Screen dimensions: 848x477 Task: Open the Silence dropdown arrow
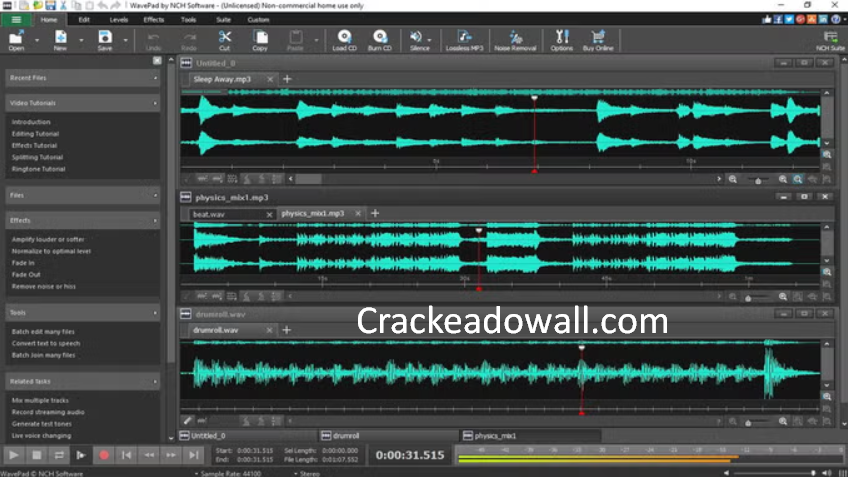click(x=429, y=40)
